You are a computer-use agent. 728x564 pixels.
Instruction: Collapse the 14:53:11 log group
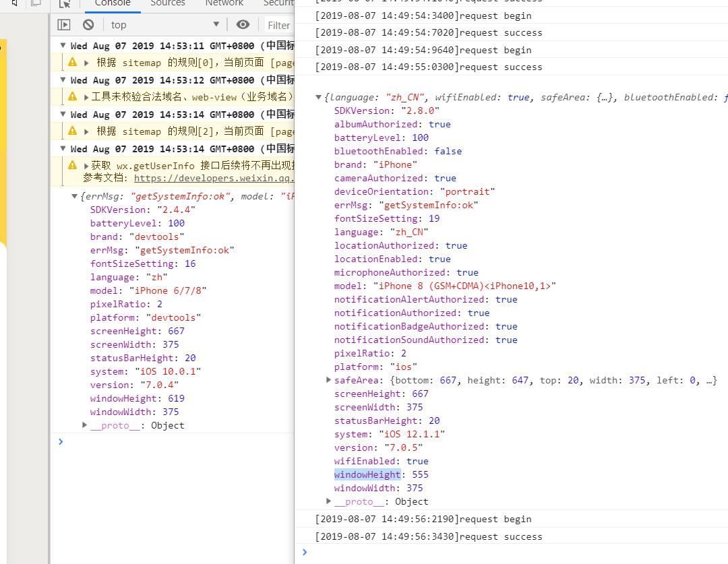(63, 45)
